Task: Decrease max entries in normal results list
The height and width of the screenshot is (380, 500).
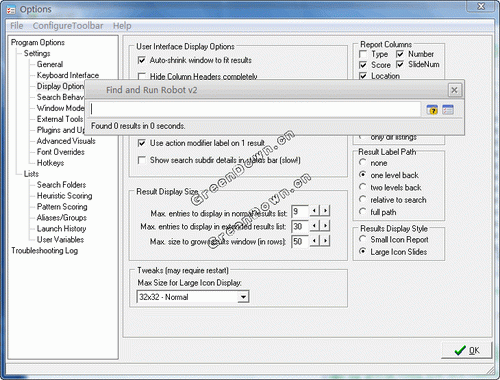Action: click(315, 211)
